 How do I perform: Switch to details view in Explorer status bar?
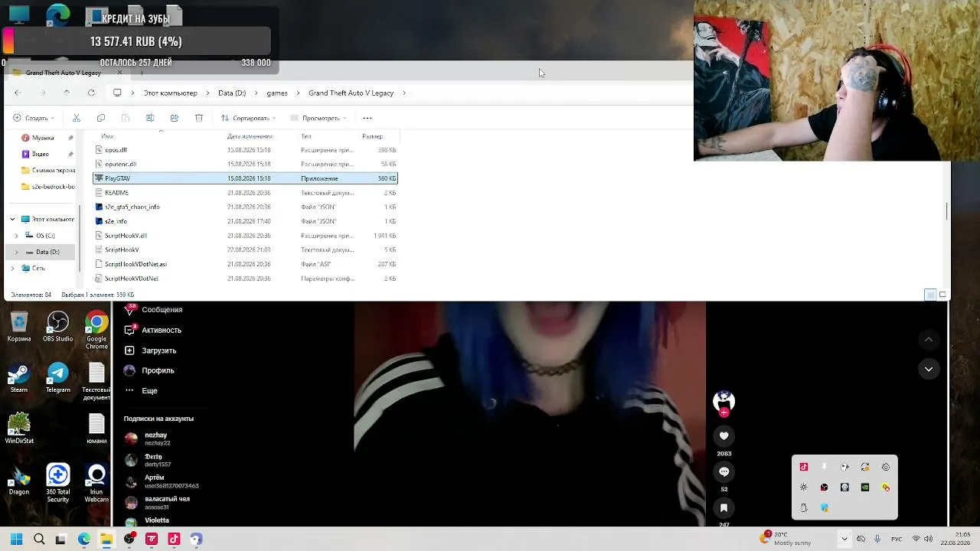pyautogui.click(x=930, y=295)
